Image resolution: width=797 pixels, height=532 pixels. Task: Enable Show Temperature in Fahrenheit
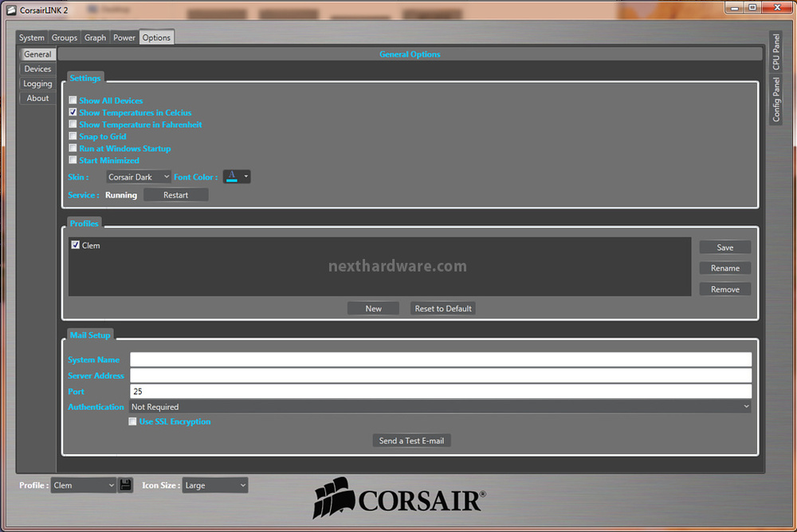pos(73,124)
